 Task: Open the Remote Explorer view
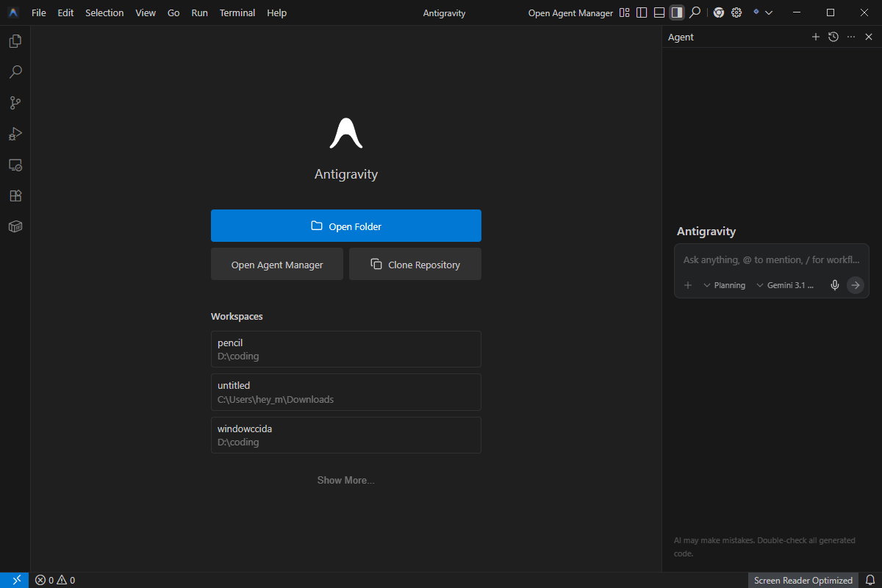[15, 165]
